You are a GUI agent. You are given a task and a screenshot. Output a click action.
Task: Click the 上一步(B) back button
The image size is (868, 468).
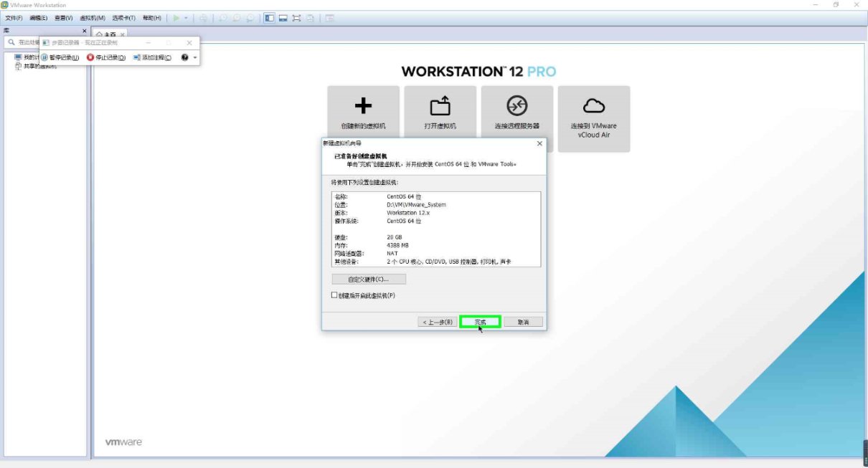pos(437,322)
